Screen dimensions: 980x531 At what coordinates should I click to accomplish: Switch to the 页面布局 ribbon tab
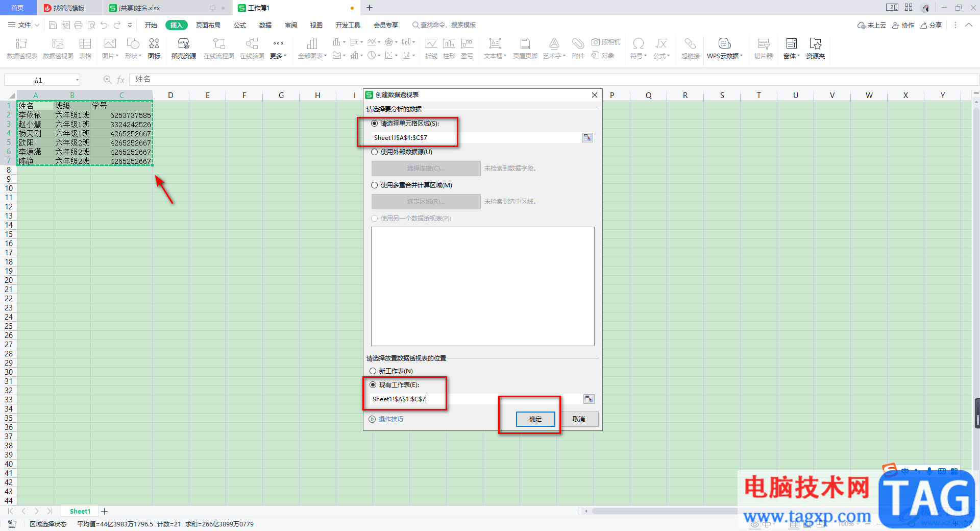208,25
